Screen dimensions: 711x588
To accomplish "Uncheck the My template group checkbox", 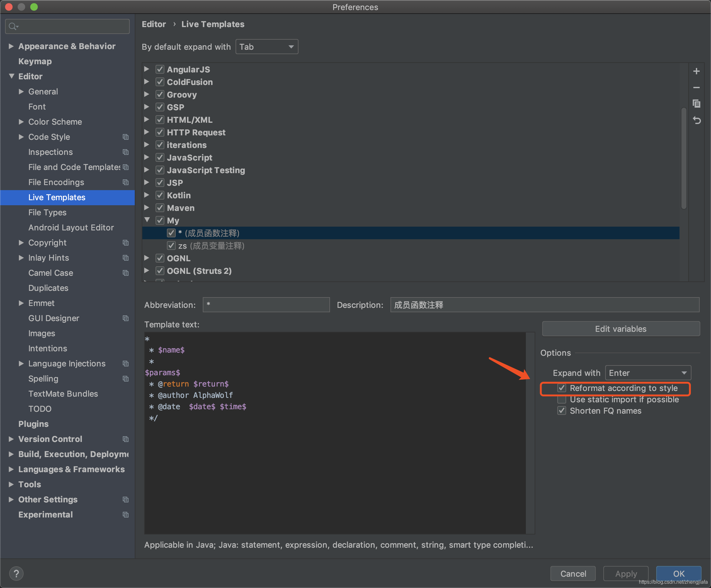I will tap(160, 220).
